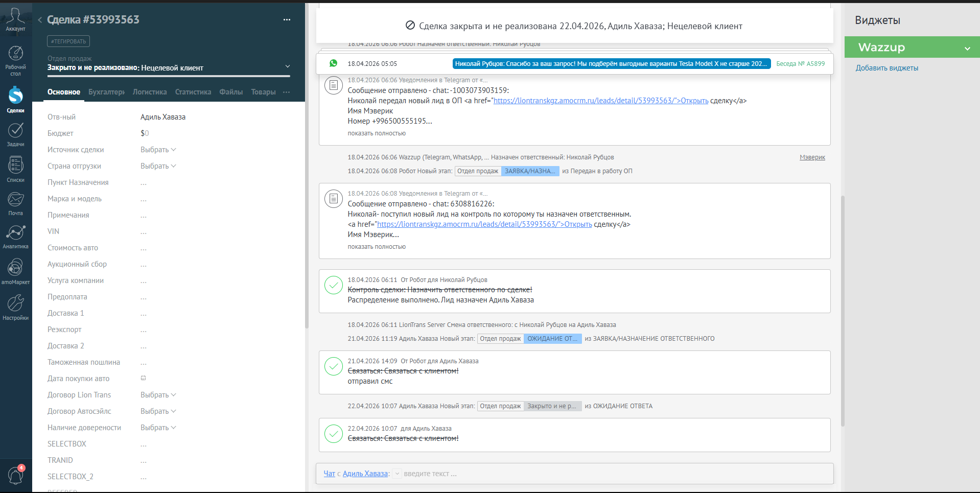The width and height of the screenshot is (980, 493).
Task: Click note icon of 06:08 Telegram notification
Action: tap(334, 199)
